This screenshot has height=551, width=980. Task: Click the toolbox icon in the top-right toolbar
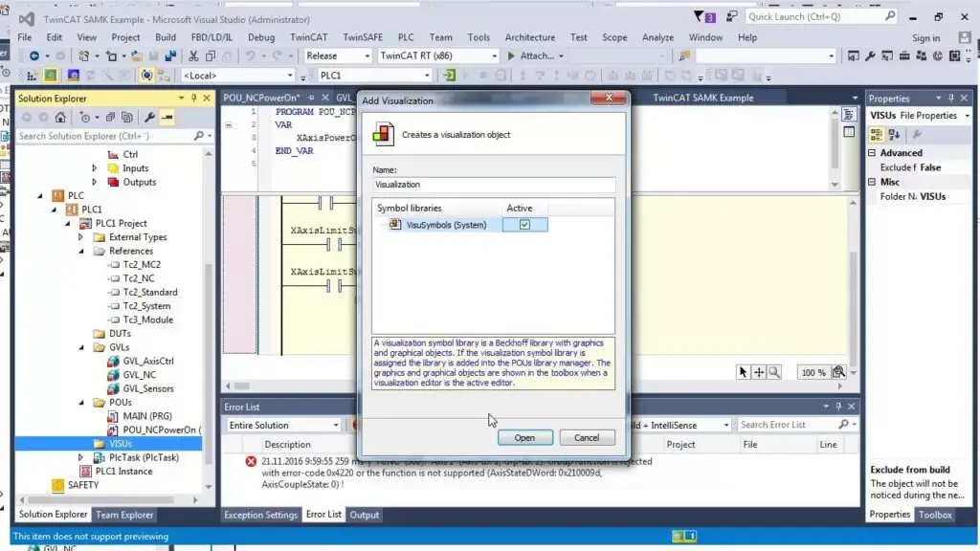(x=903, y=56)
